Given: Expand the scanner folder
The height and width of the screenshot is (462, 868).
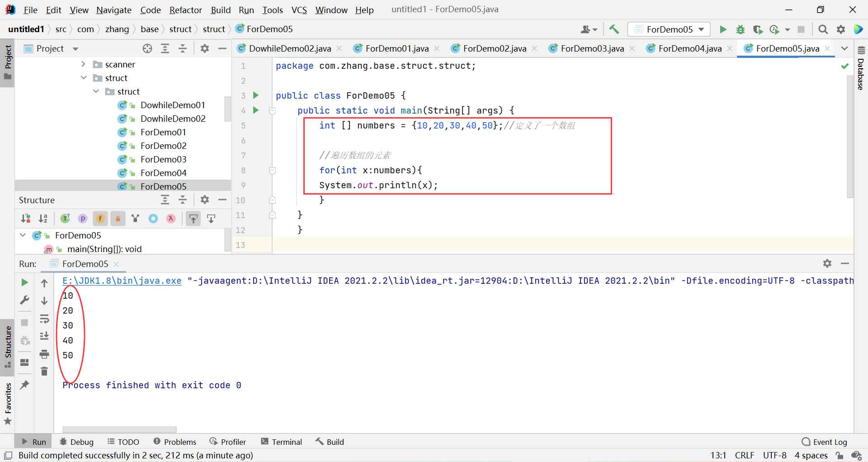Looking at the screenshot, I should tap(83, 64).
